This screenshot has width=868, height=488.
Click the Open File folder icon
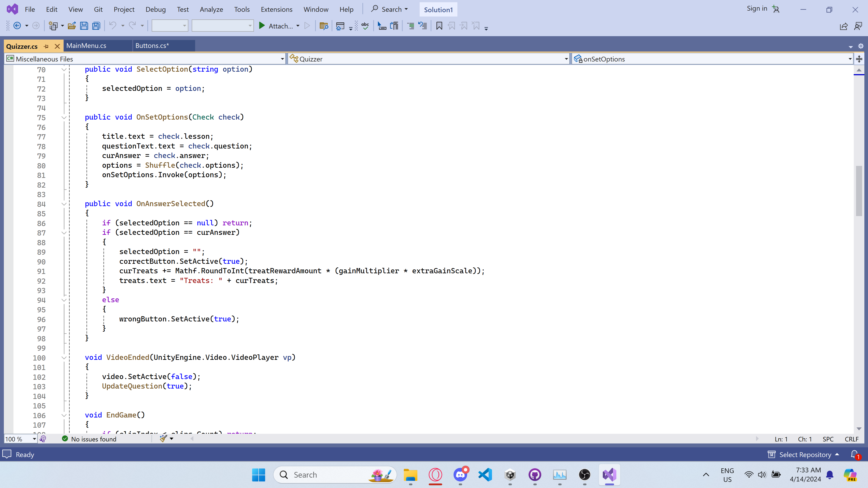click(x=71, y=26)
